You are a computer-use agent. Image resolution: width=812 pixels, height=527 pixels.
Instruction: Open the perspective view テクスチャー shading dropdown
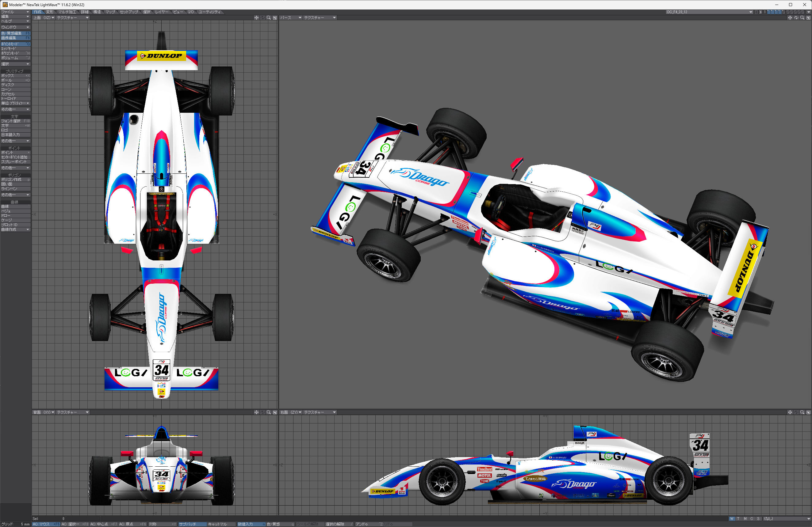[x=320, y=18]
